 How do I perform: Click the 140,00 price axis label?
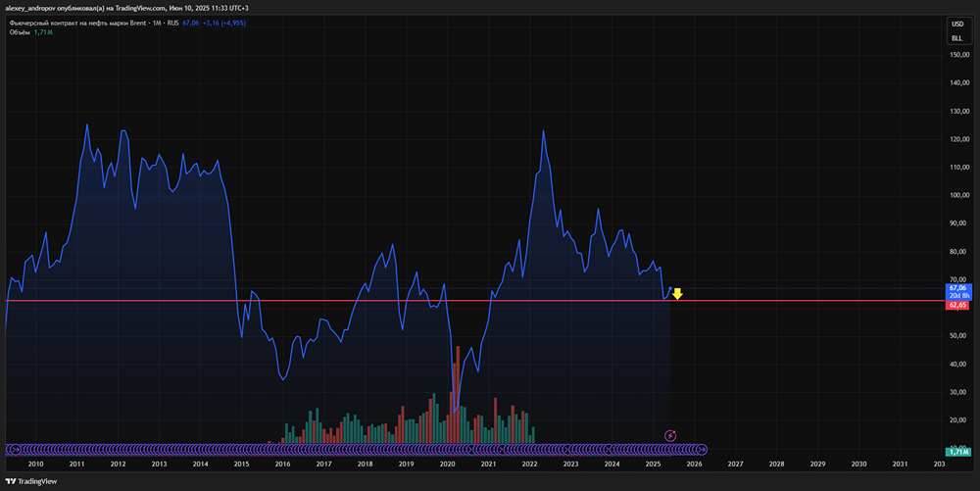pos(959,82)
